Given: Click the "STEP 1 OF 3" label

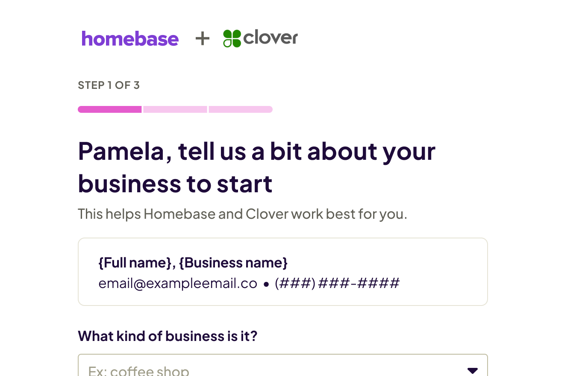Looking at the screenshot, I should point(109,85).
